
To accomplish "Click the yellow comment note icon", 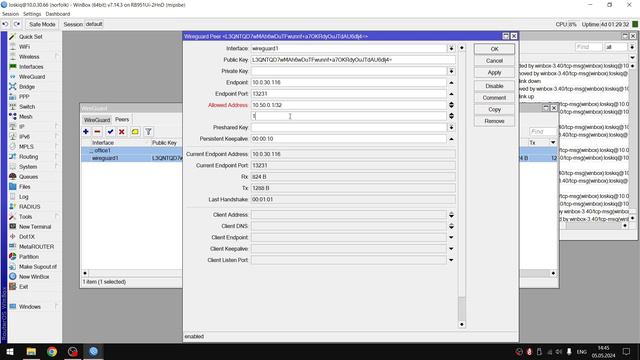I will pos(135,131).
